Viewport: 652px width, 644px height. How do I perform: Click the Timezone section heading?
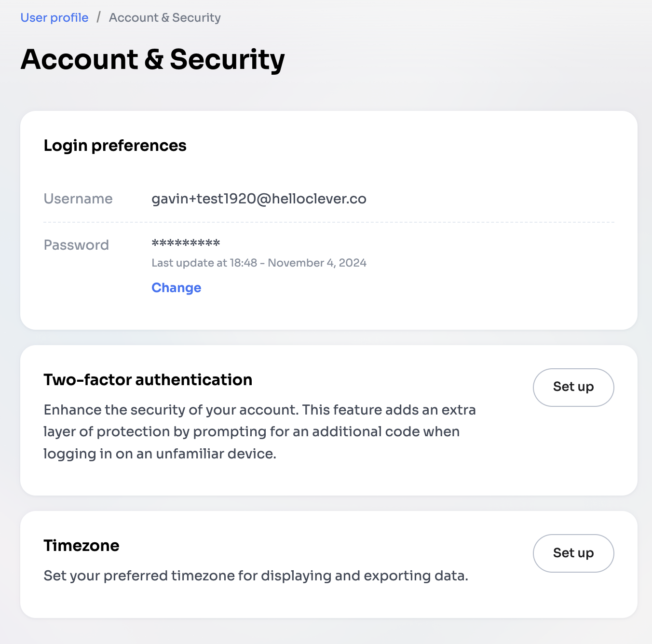click(x=81, y=546)
